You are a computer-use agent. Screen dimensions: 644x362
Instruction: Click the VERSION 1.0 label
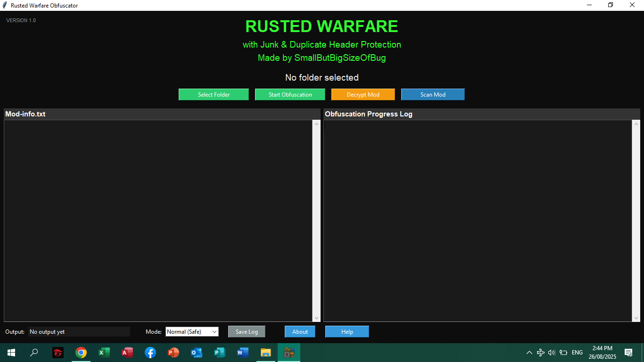point(21,20)
